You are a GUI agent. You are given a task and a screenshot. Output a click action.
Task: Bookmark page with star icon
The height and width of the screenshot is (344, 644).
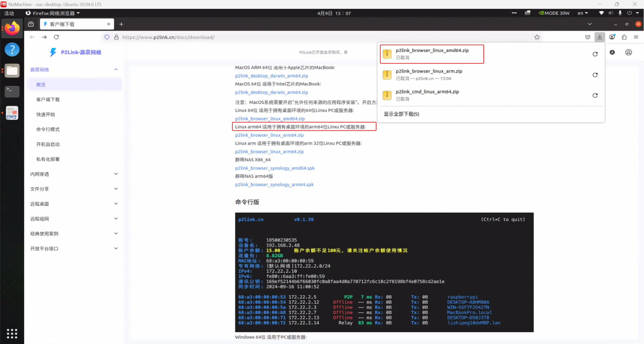[x=537, y=37]
